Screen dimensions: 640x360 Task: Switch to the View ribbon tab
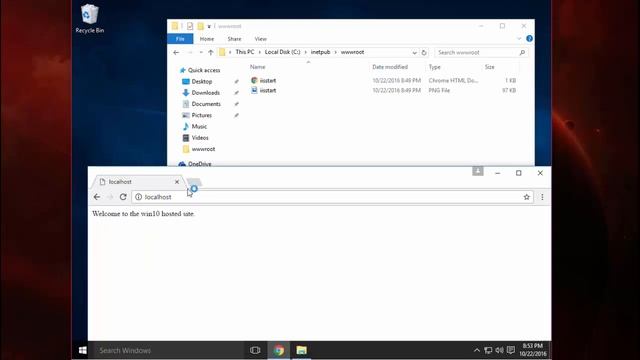[260, 39]
